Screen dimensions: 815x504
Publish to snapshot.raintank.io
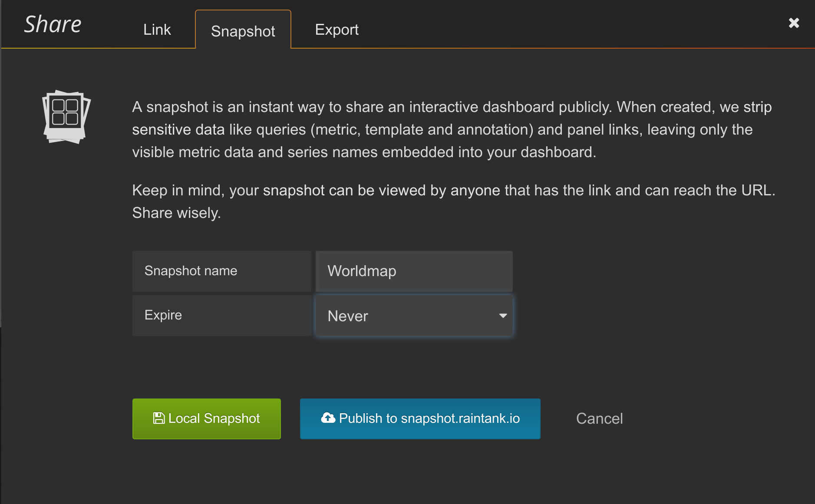[x=420, y=418]
